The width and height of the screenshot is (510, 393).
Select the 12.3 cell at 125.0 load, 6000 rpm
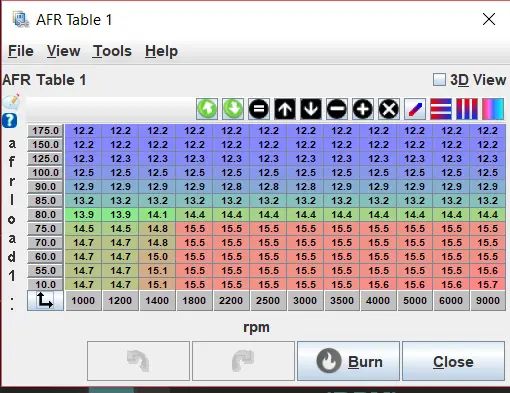pyautogui.click(x=451, y=158)
